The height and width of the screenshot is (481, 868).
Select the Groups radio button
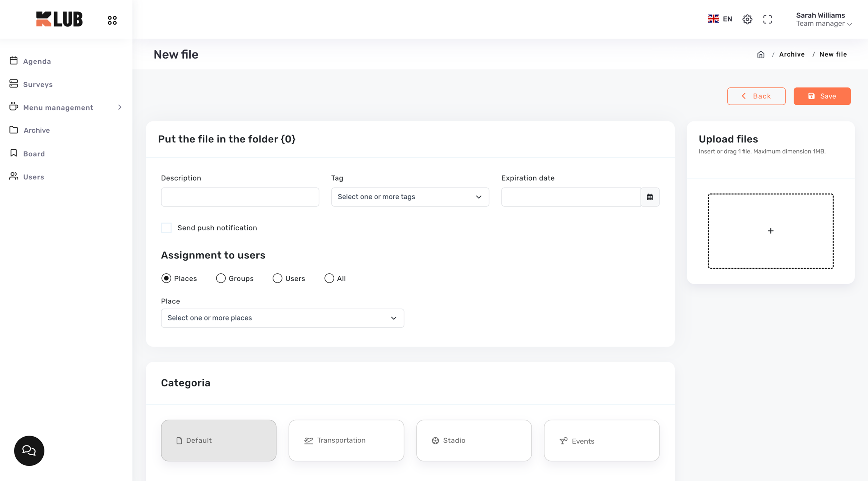221,278
